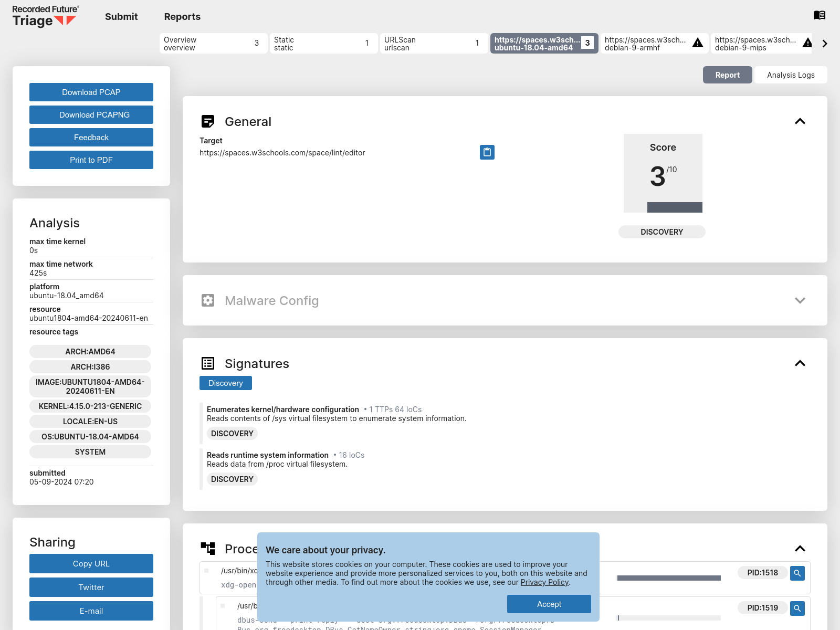
Task: Collapse the Processes section
Action: pyautogui.click(x=800, y=549)
